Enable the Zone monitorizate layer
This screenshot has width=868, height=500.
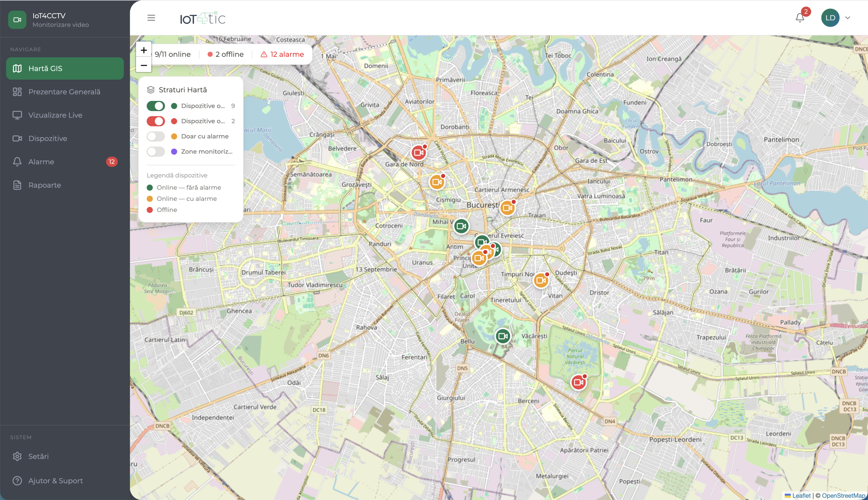point(156,151)
